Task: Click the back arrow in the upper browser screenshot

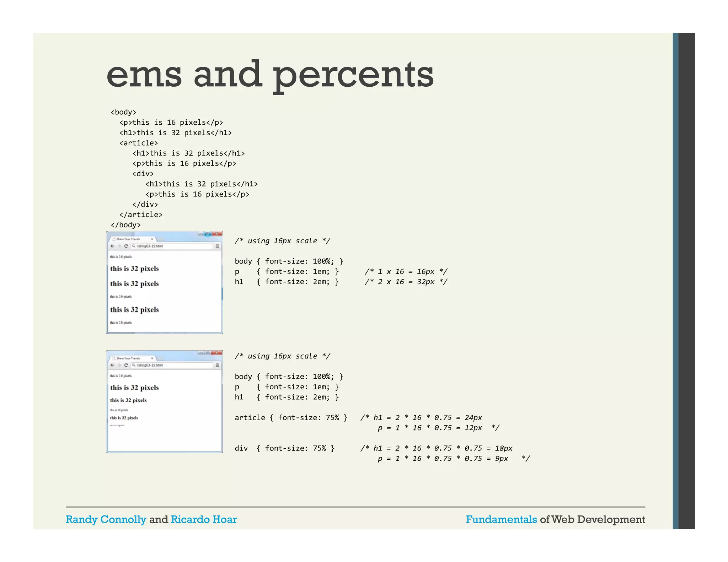Action: click(x=112, y=246)
